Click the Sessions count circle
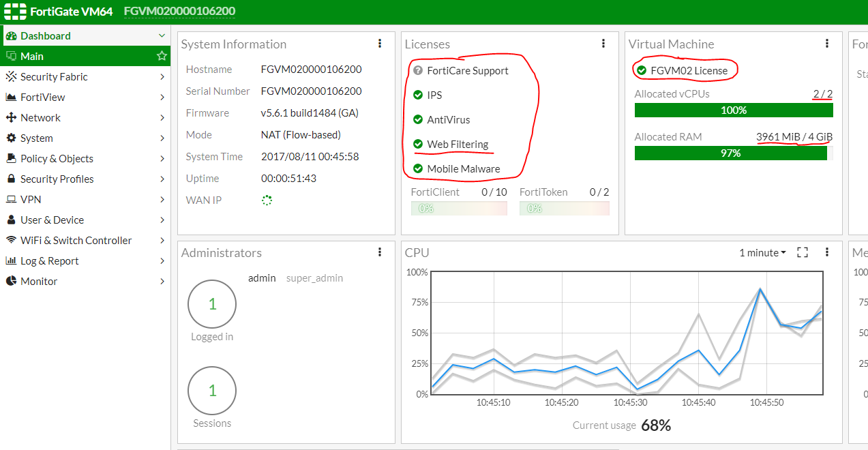Image resolution: width=868 pixels, height=450 pixels. (212, 391)
